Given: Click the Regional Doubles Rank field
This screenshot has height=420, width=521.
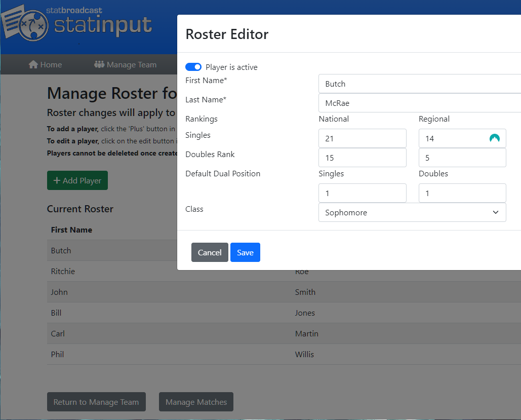Looking at the screenshot, I should tap(462, 158).
